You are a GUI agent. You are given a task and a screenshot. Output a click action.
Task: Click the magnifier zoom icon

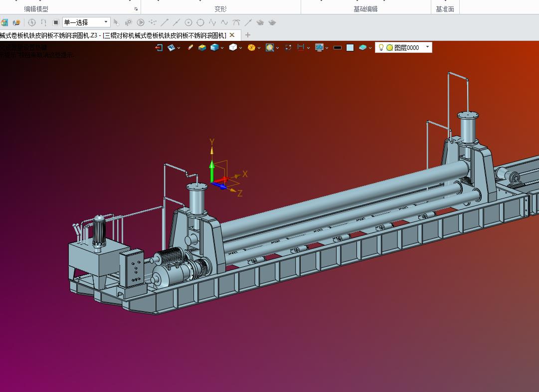pyautogui.click(x=270, y=47)
